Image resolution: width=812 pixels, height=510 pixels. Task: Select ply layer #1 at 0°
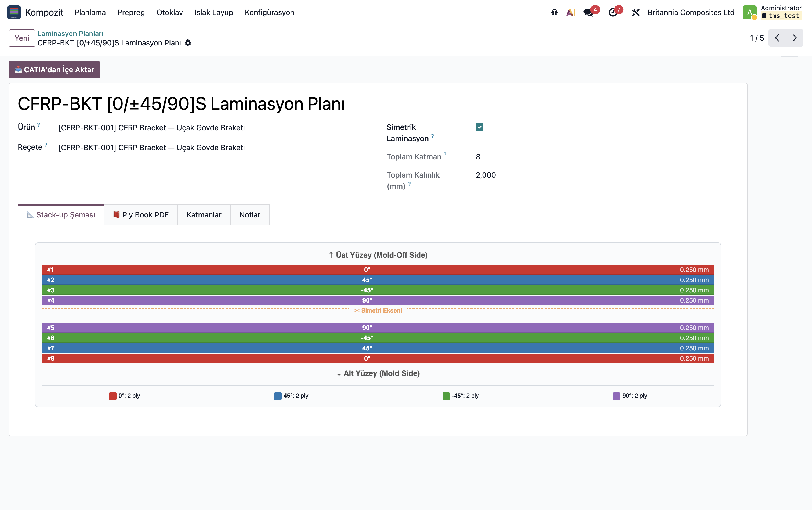(x=378, y=270)
